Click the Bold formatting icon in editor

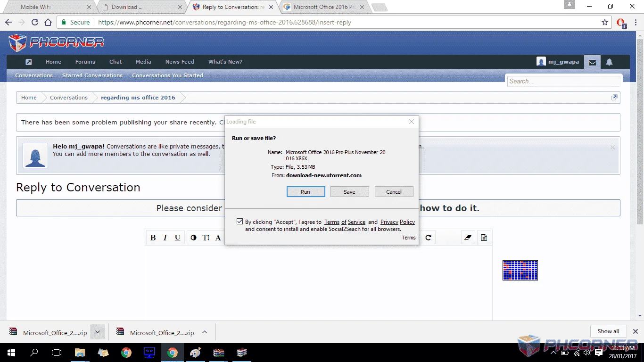coord(153,238)
